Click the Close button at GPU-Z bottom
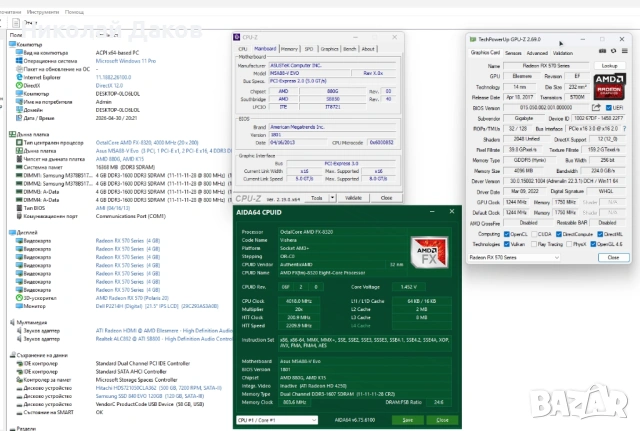 613,258
